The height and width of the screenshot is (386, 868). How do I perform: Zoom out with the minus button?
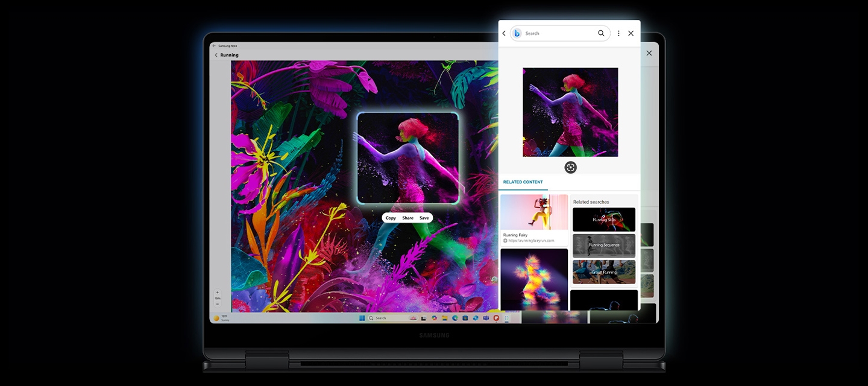(x=218, y=304)
